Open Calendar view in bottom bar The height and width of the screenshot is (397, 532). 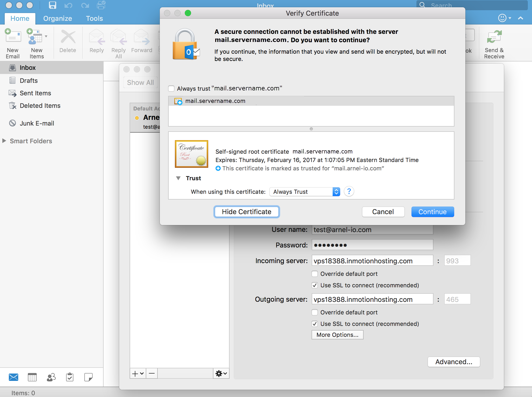coord(32,377)
